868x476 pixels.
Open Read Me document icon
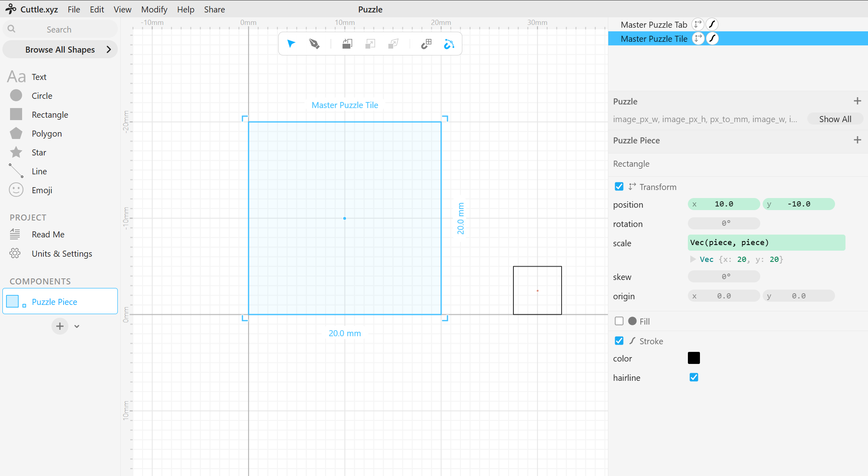coord(15,234)
